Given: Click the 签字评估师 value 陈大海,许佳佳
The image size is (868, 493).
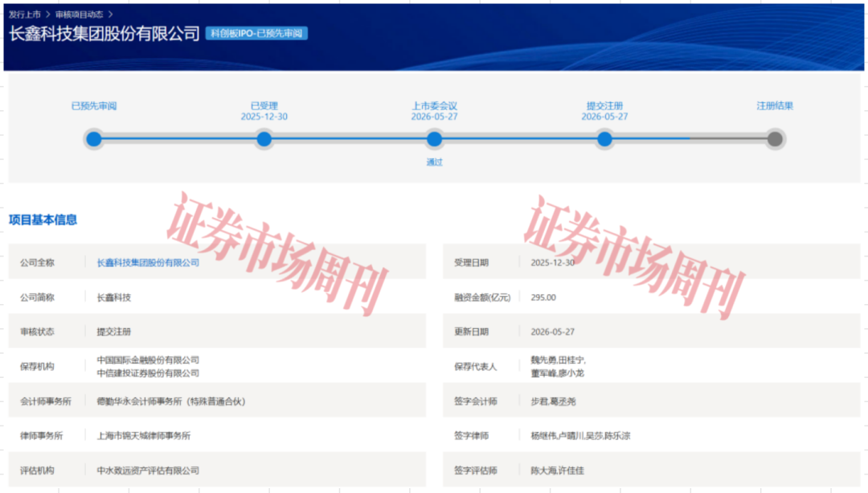Looking at the screenshot, I should (558, 470).
